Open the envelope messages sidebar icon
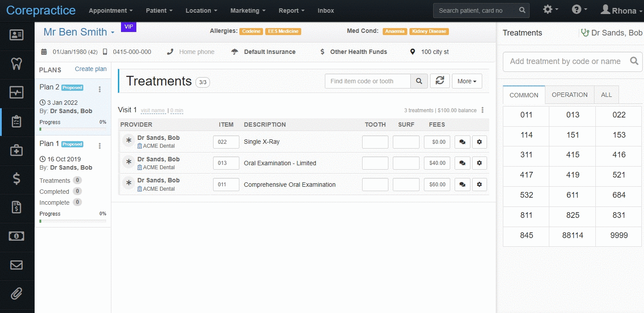 pos(17,265)
